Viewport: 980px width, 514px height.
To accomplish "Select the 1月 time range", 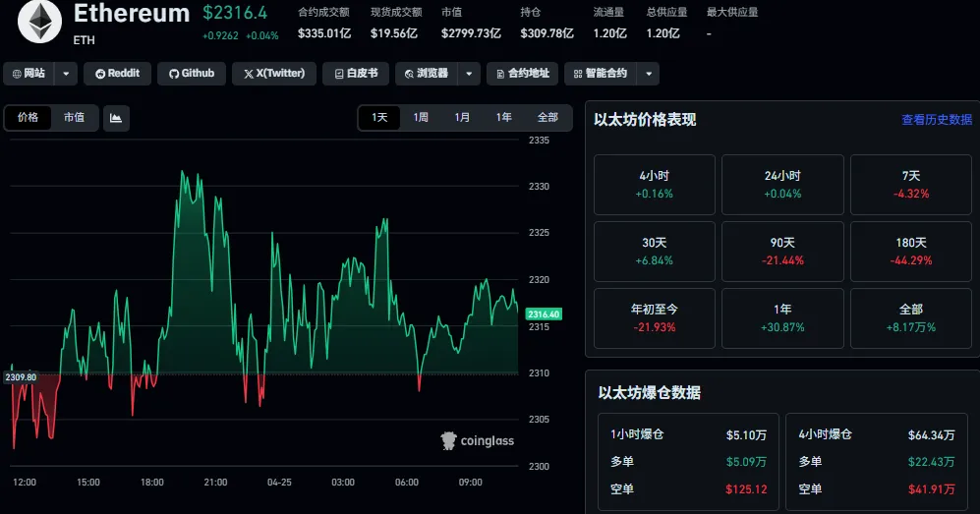I will (x=462, y=117).
